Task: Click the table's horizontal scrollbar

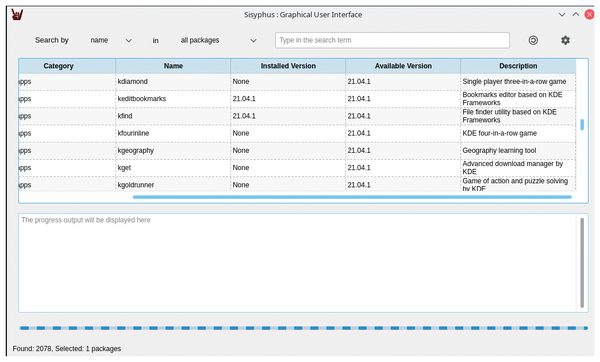Action: point(352,197)
